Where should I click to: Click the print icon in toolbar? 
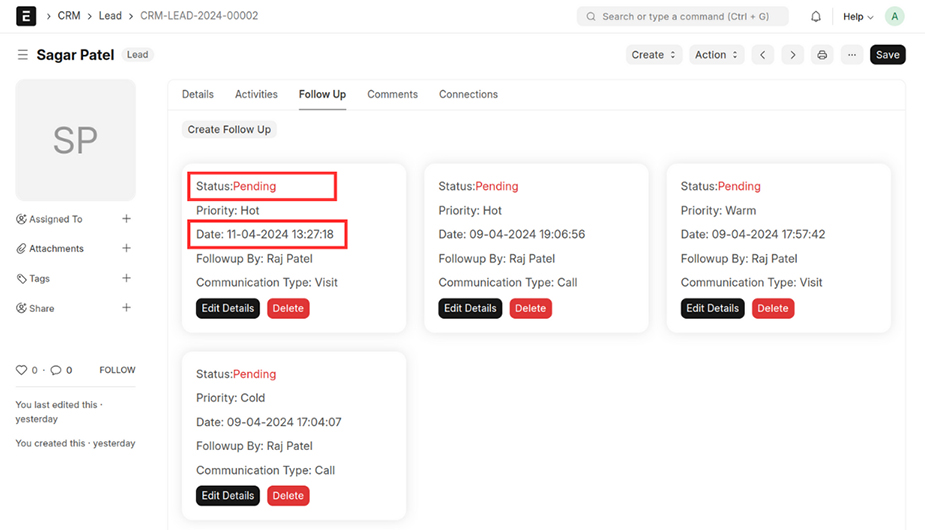point(822,55)
